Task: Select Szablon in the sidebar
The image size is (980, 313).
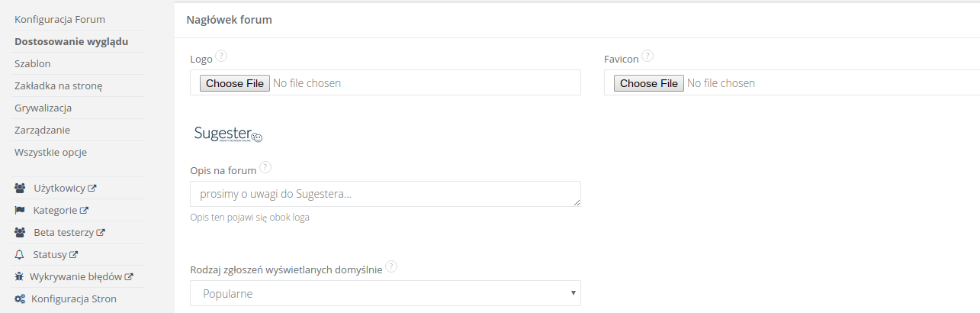Action: [x=33, y=63]
